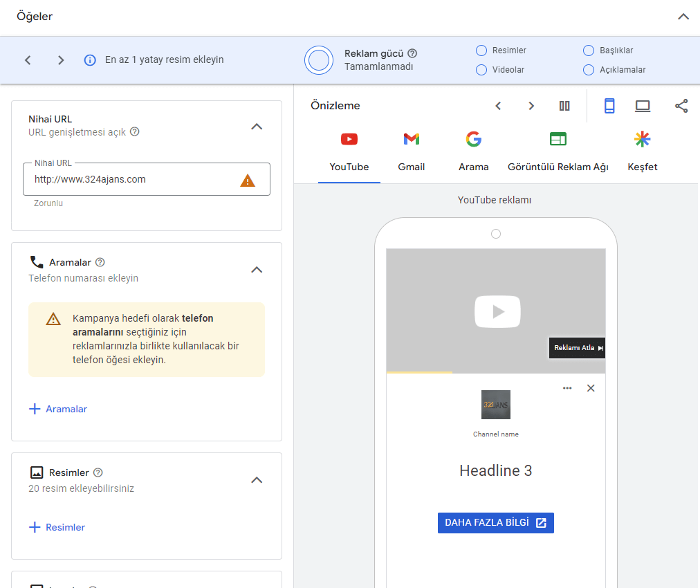This screenshot has width=700, height=588.
Task: Close the ad card with X icon
Action: coord(591,388)
